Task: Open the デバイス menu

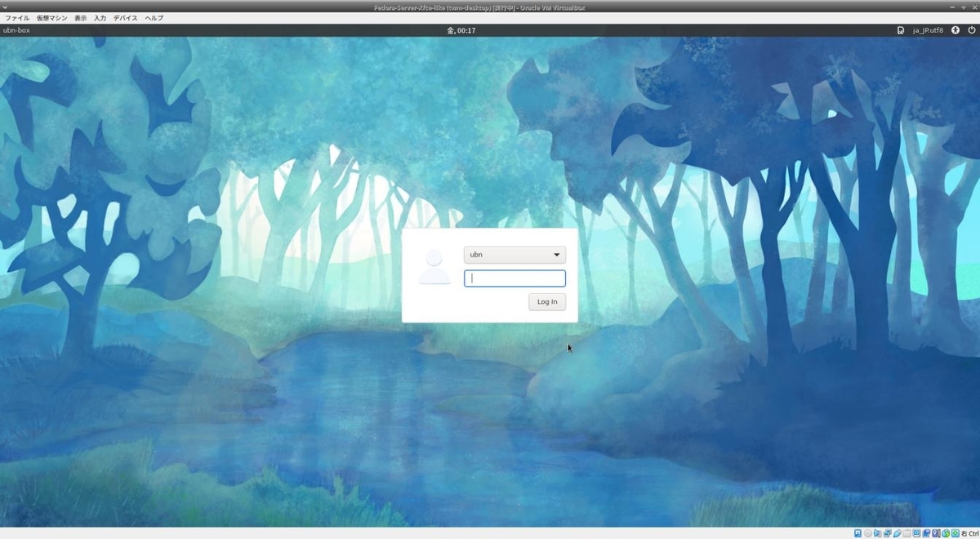Action: [125, 18]
